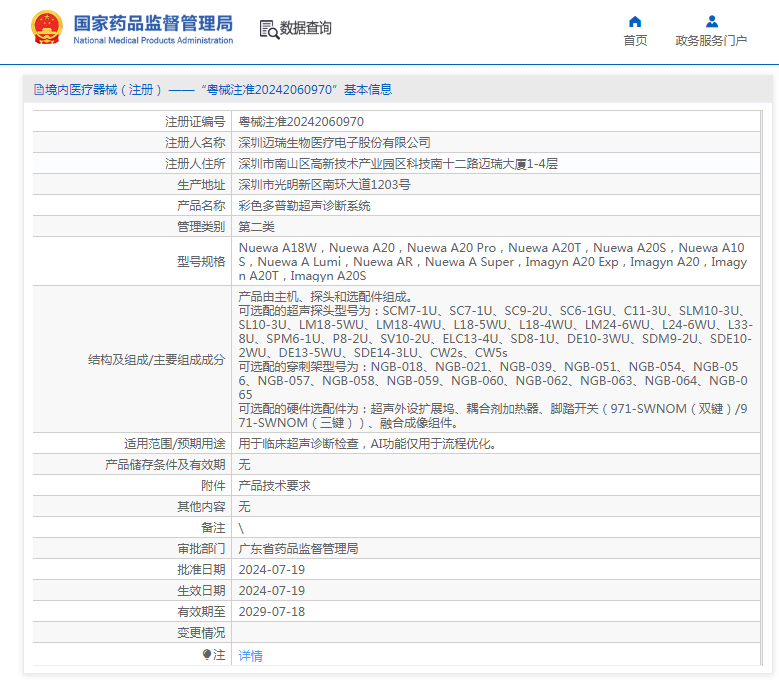The width and height of the screenshot is (779, 687).
Task: Click the 注册证编号 label cell
Action: point(195,122)
